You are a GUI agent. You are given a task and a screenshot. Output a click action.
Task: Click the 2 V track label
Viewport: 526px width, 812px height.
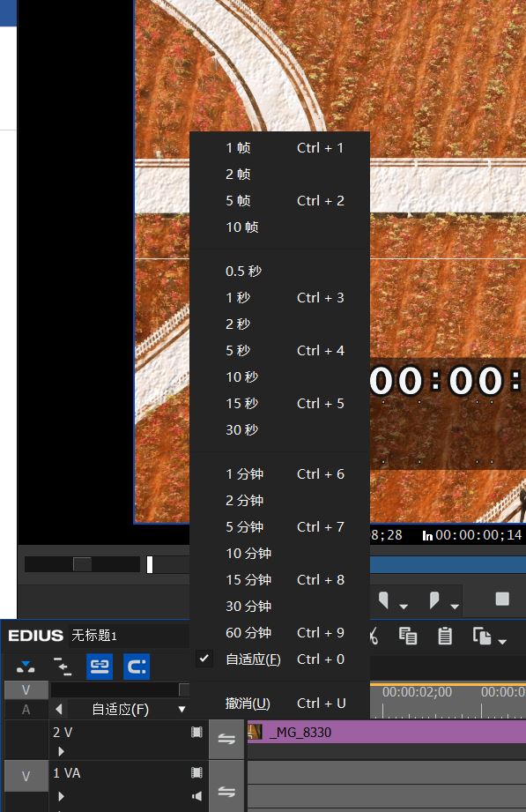[63, 733]
